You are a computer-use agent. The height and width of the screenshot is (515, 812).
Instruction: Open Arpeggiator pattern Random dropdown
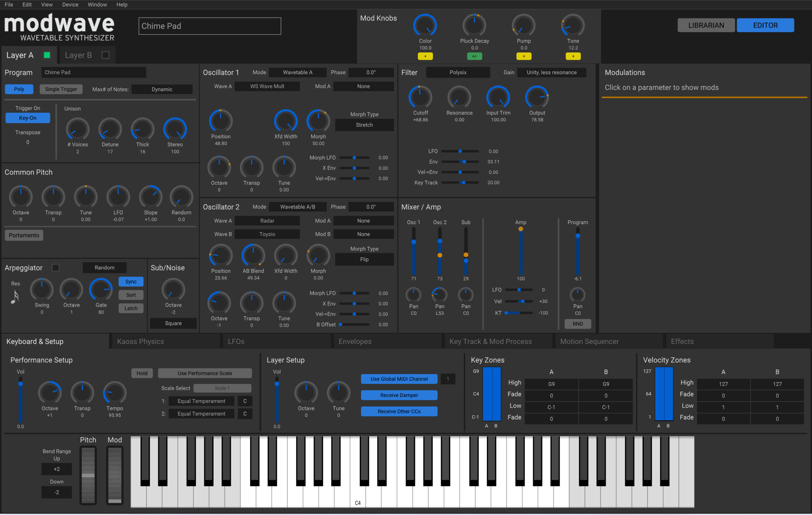point(105,268)
